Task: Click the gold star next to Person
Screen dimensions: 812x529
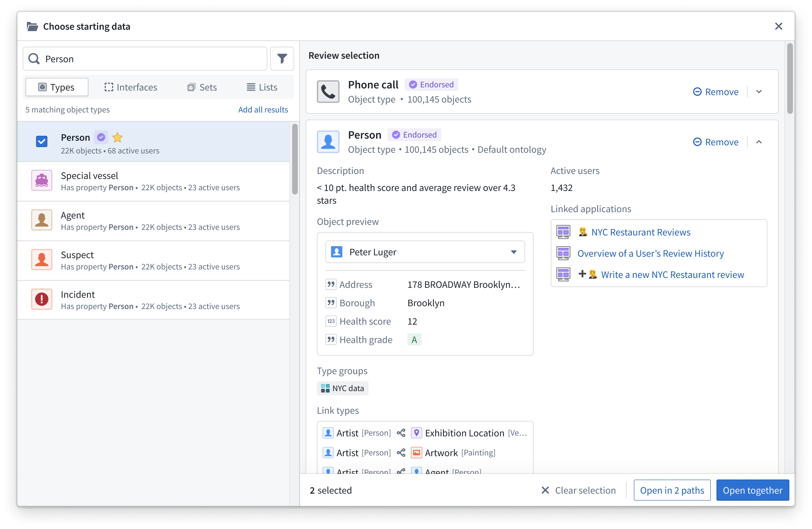Action: 117,137
